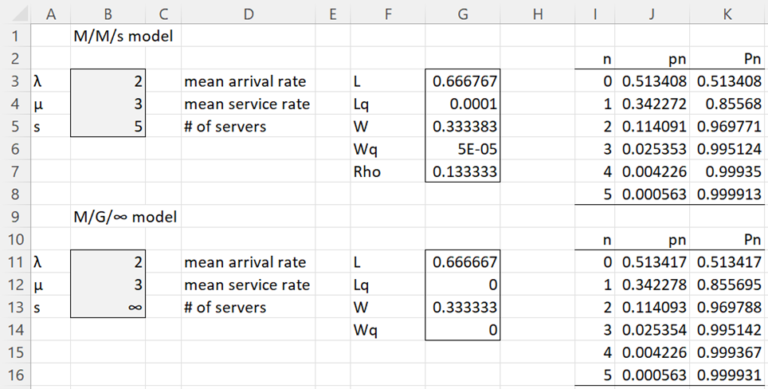
Task: Click the 'n' header in row 10
Action: coord(607,240)
